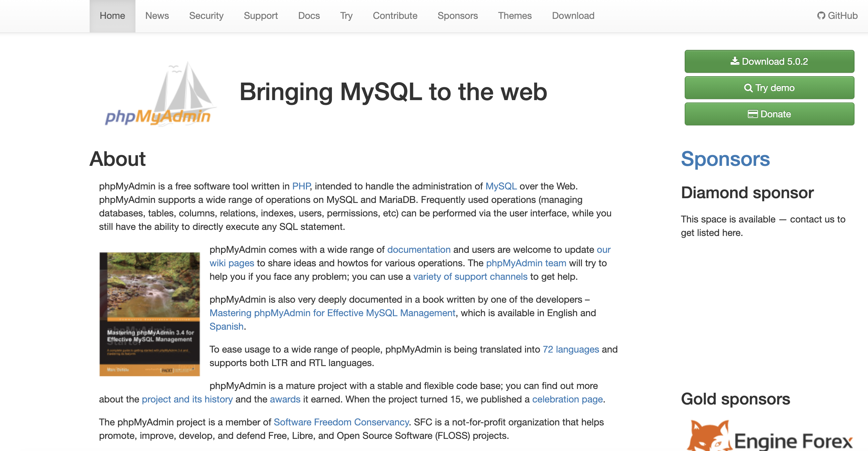The width and height of the screenshot is (868, 451).
Task: Click the phpMyAdmin sailboat logo
Action: [160, 94]
